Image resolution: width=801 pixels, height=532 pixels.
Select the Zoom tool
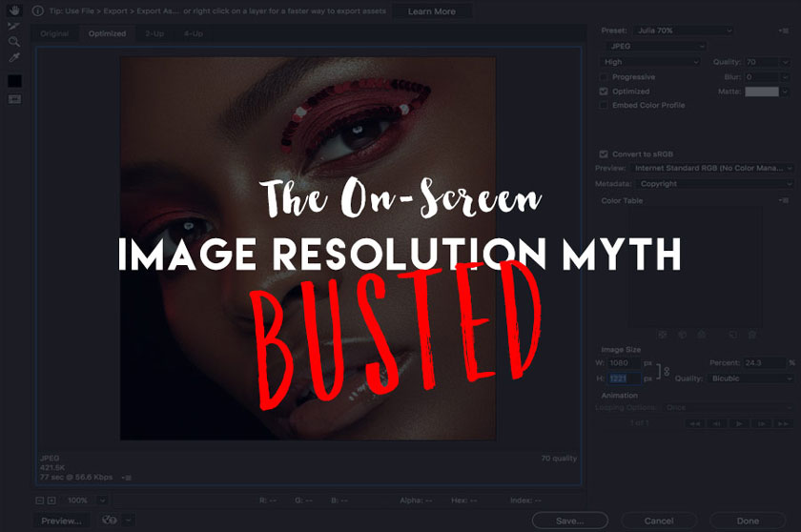(x=14, y=42)
